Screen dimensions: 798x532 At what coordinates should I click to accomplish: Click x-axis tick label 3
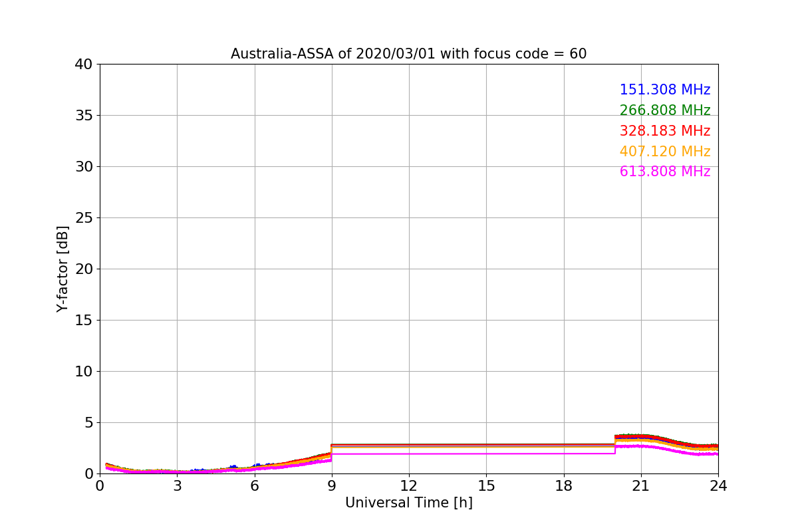177,486
